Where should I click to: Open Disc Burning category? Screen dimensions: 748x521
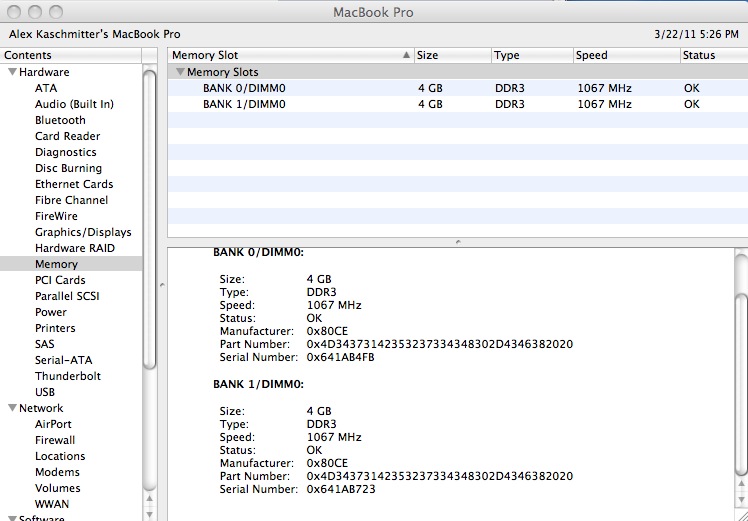[68, 168]
